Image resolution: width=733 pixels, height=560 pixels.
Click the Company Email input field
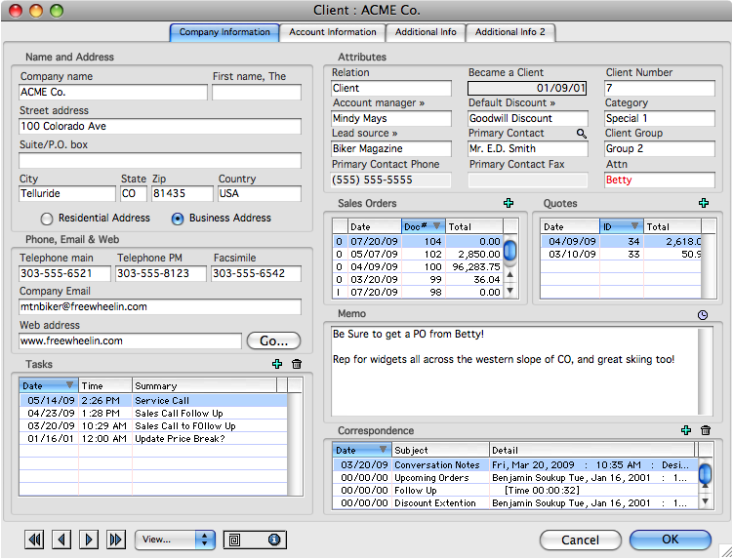coord(160,306)
